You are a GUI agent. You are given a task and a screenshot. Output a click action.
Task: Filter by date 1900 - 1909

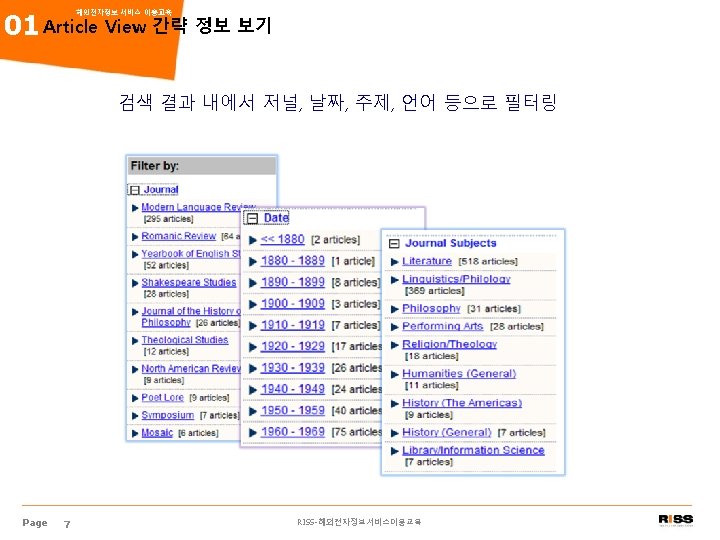point(292,304)
